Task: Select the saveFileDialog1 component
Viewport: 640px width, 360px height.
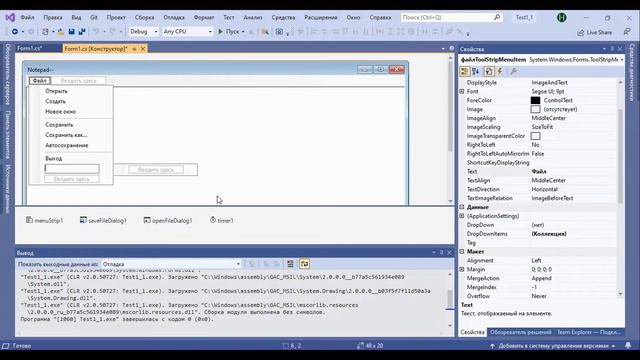Action: (x=103, y=220)
